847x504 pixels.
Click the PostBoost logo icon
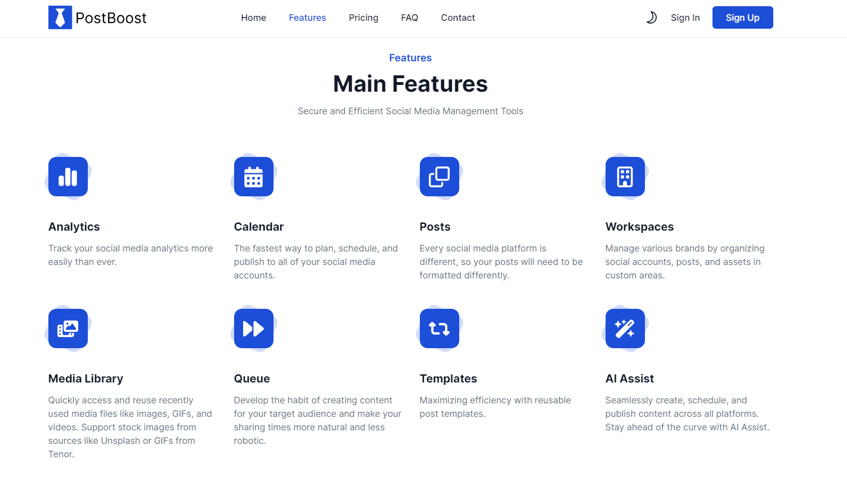(60, 17)
